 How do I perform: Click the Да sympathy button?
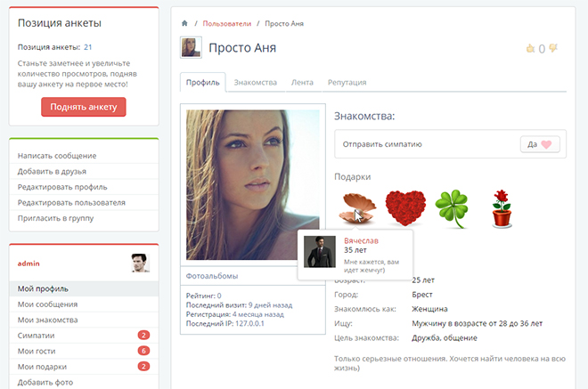540,144
